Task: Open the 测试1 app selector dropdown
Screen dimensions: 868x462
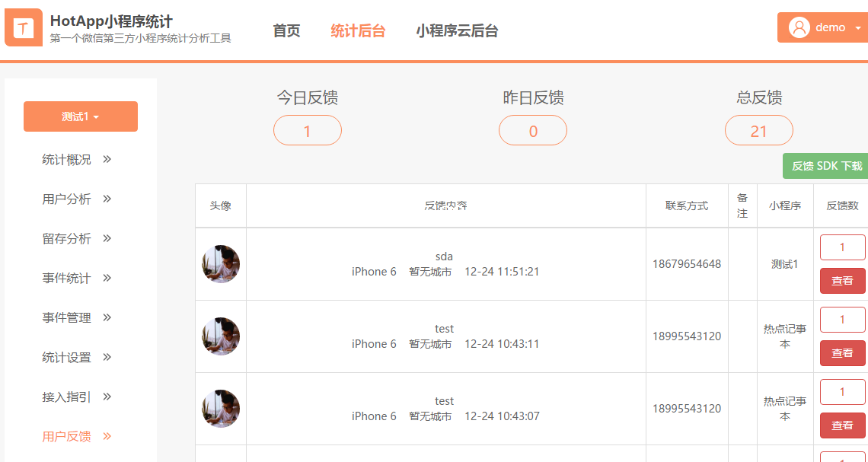Action: coord(81,116)
